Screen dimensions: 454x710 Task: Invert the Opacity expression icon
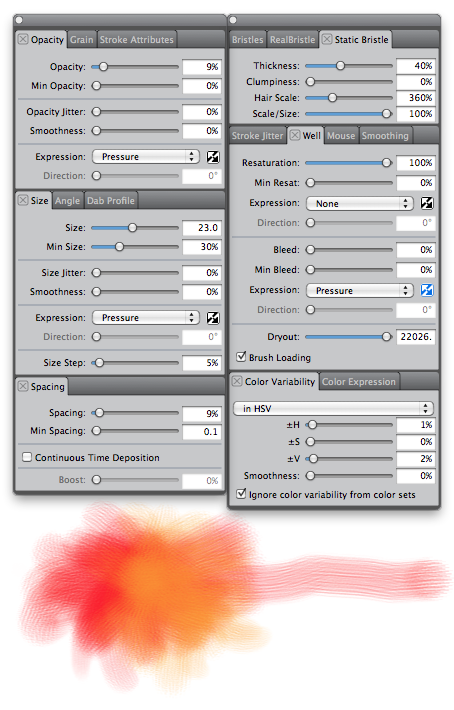[213, 157]
